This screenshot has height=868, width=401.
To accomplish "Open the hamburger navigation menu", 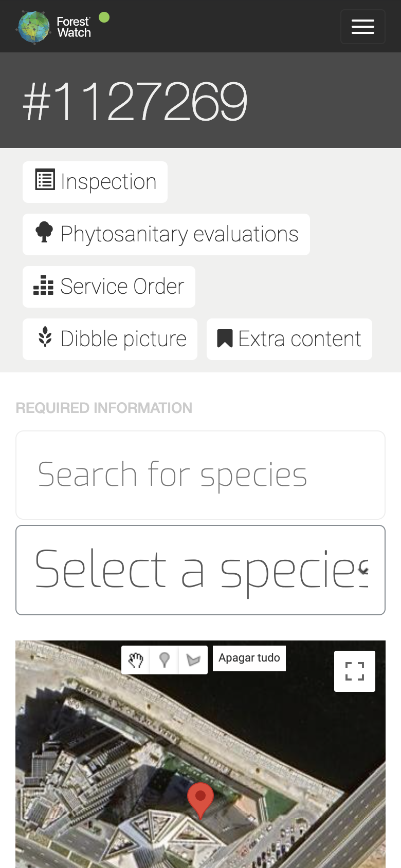I will (x=362, y=27).
